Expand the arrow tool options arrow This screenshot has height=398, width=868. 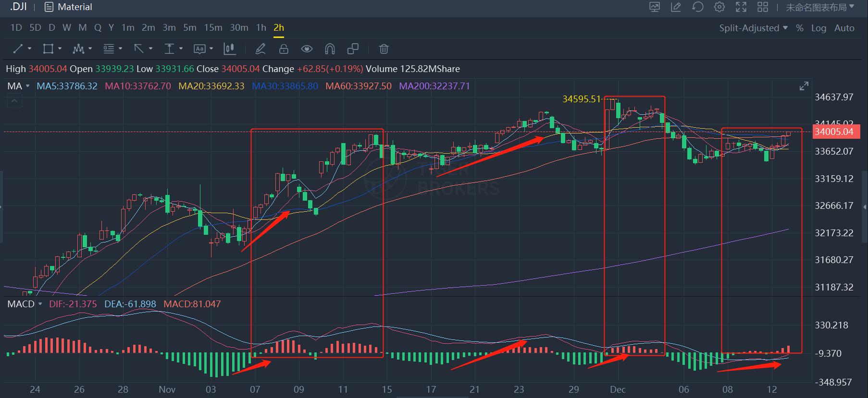pyautogui.click(x=150, y=48)
